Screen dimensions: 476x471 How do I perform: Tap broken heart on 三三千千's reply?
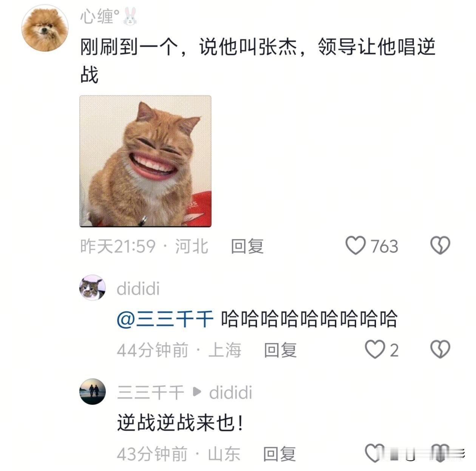point(440,453)
